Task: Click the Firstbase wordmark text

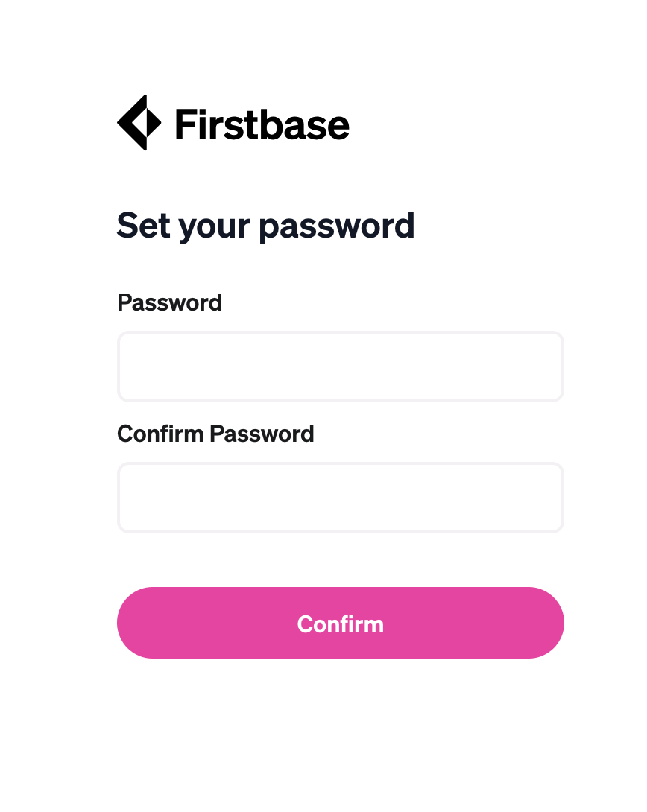Action: tap(260, 124)
